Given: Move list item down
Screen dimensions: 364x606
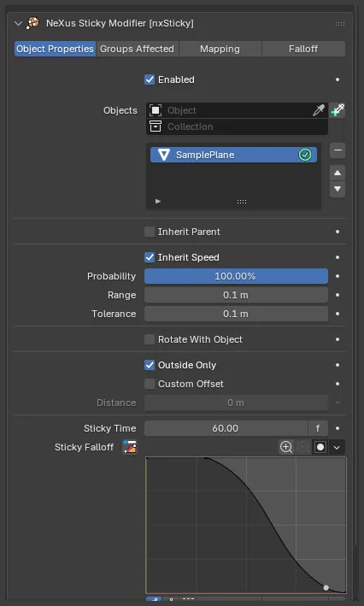Looking at the screenshot, I should pos(338,189).
